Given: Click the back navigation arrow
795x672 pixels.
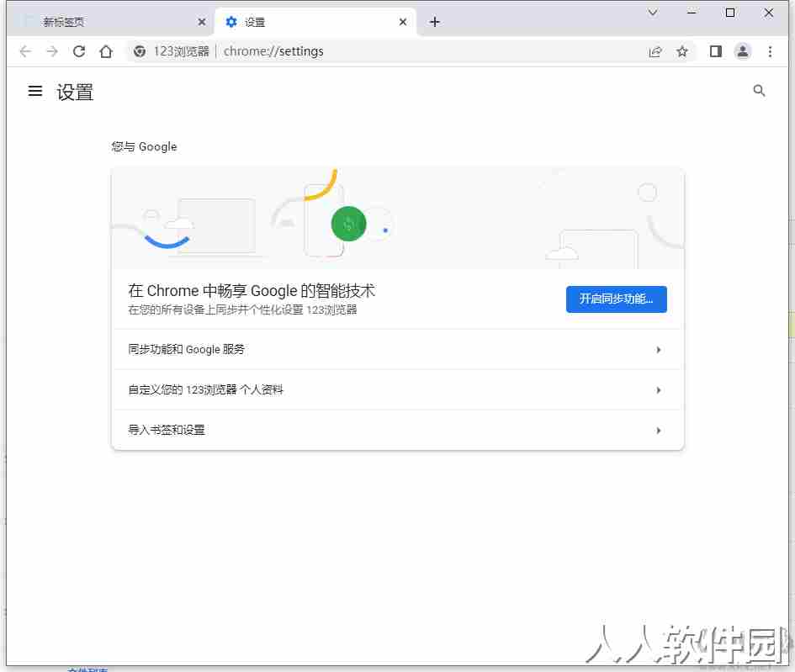Looking at the screenshot, I should pos(25,51).
